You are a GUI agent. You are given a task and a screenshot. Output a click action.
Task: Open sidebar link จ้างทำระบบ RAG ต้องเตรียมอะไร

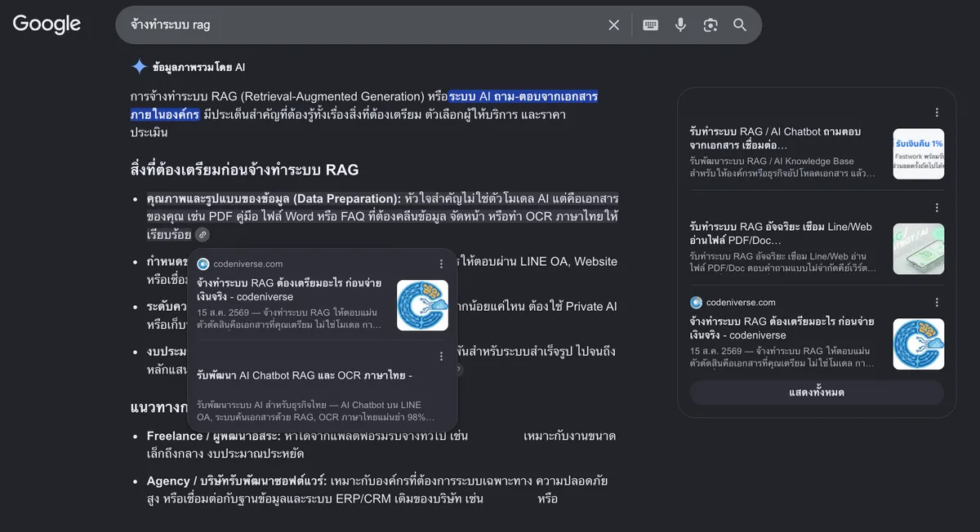click(781, 328)
